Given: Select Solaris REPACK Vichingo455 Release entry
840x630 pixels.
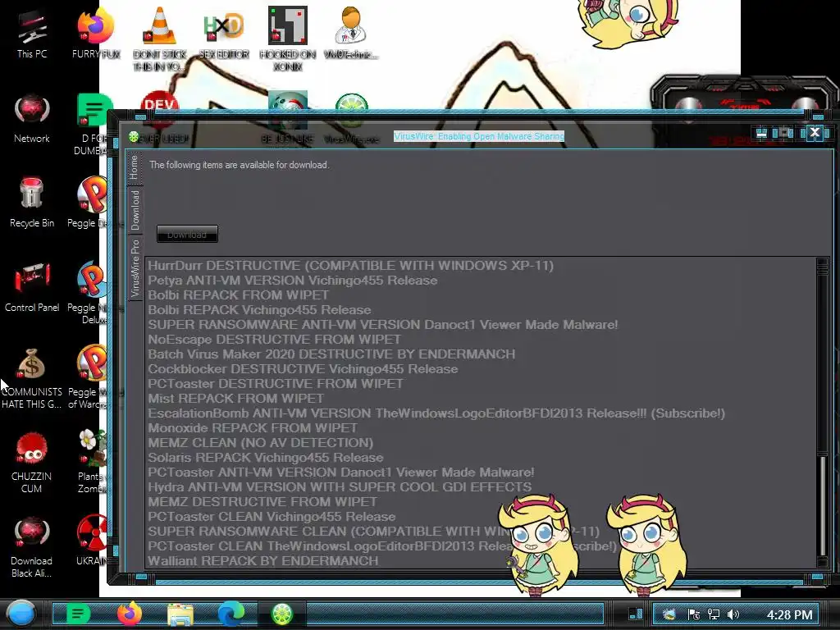Looking at the screenshot, I should coord(266,458).
